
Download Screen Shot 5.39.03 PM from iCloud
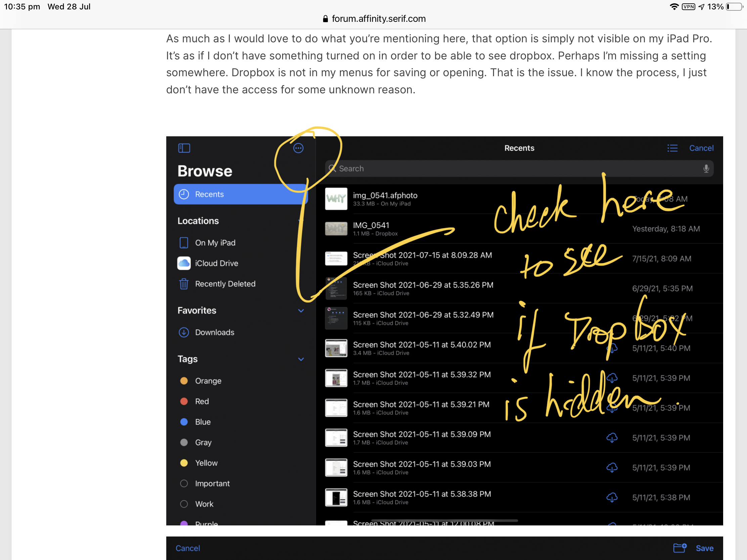(612, 468)
